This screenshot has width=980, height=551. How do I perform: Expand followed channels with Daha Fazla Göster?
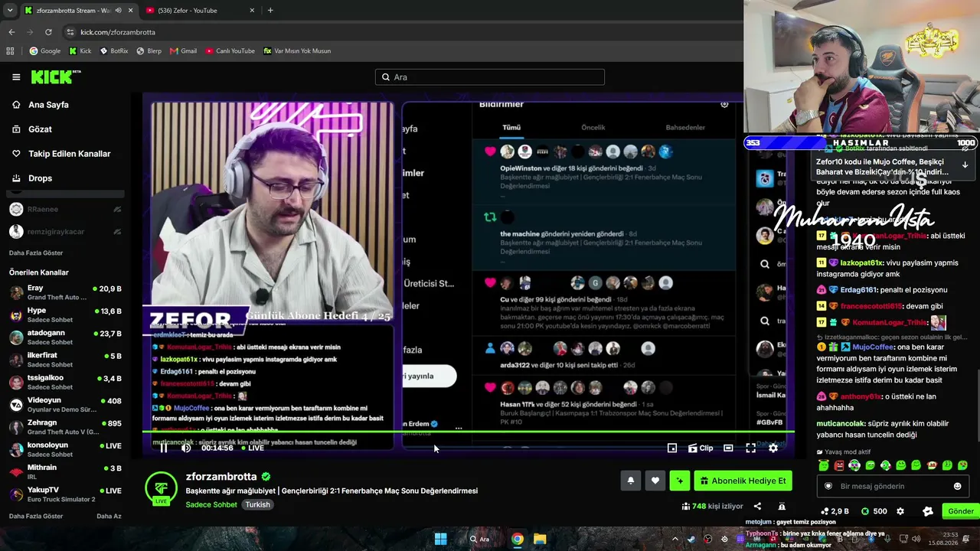pos(36,253)
